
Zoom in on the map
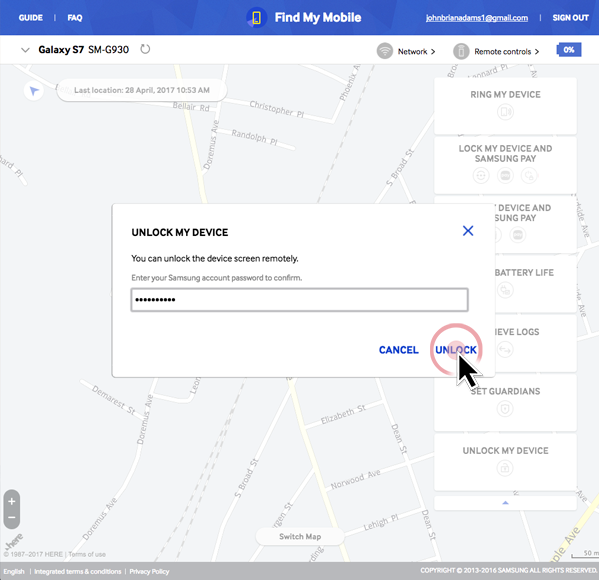(12, 501)
